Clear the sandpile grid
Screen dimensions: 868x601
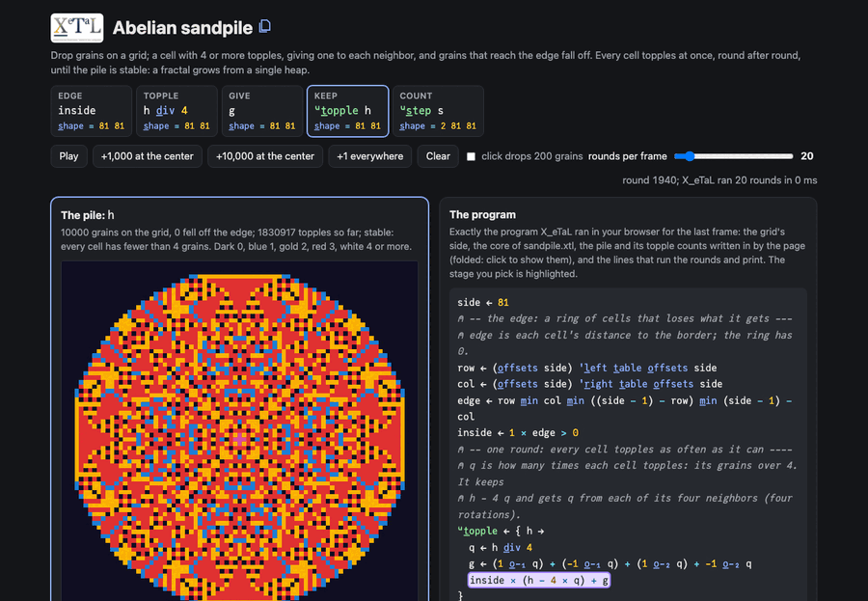pos(438,156)
